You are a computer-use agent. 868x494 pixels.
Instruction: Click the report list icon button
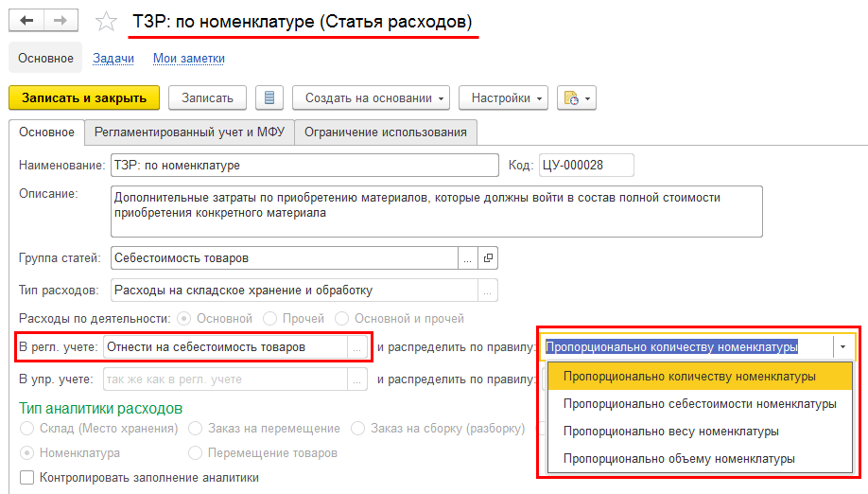[x=269, y=97]
